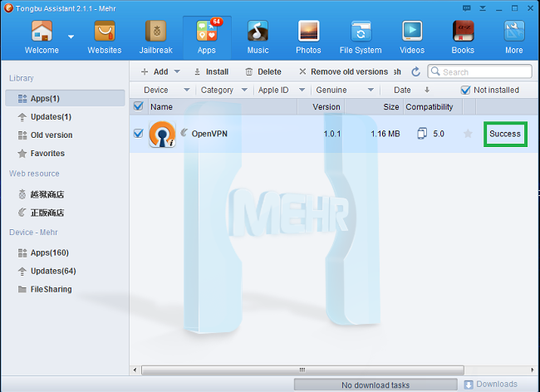Click the OpenVPN app name
Image resolution: width=540 pixels, height=392 pixels.
[209, 134]
